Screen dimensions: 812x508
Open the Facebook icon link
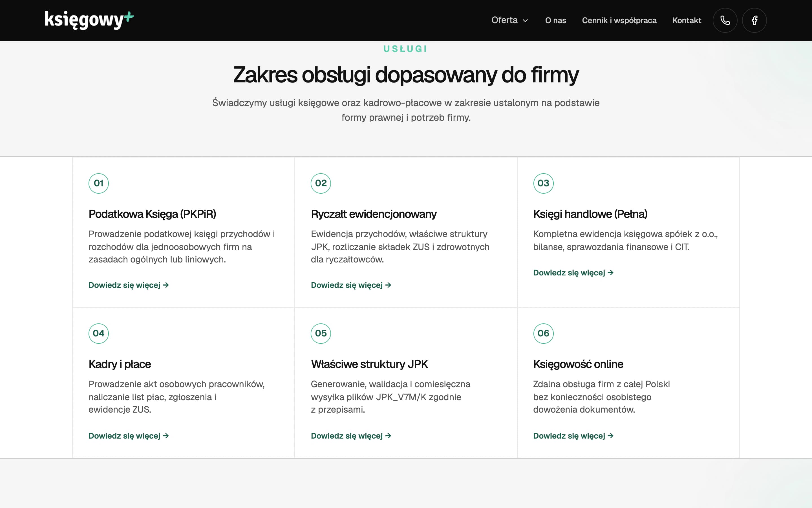(x=754, y=21)
